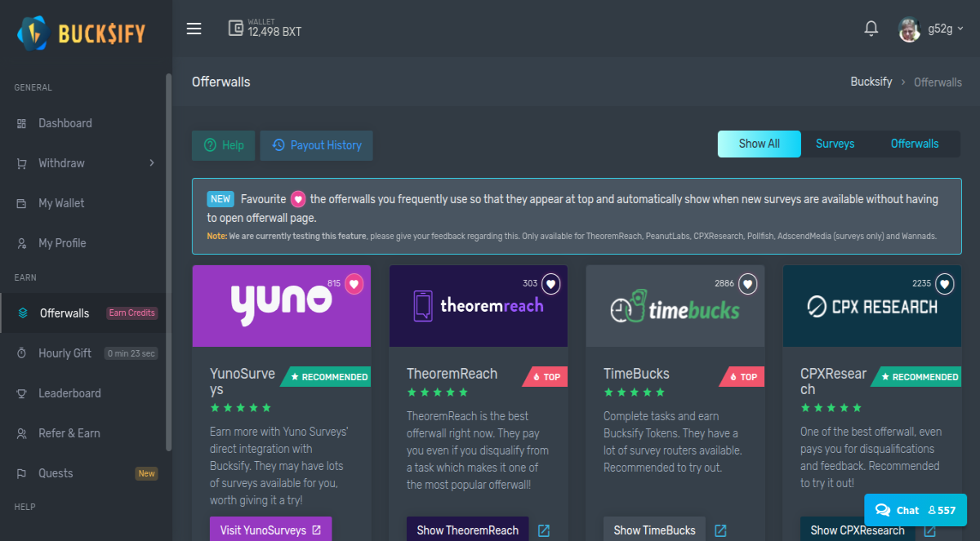Open TimeBucks in new window icon

(x=720, y=530)
